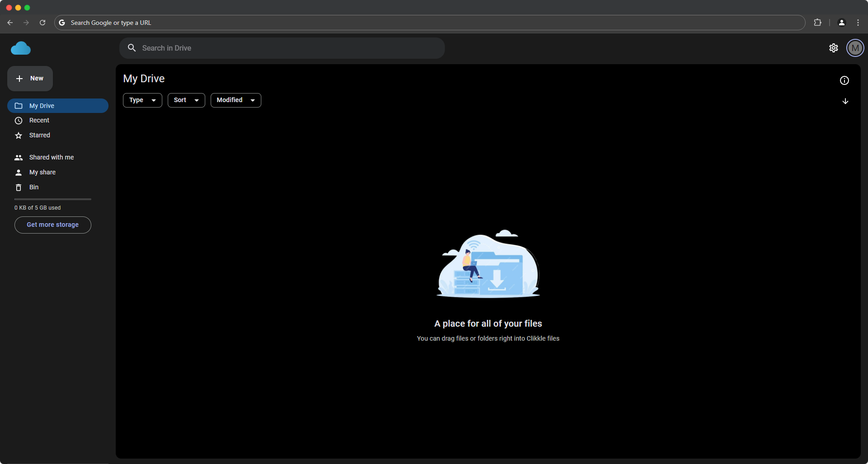868x464 pixels.
Task: Open the browser profile icon
Action: tap(842, 23)
